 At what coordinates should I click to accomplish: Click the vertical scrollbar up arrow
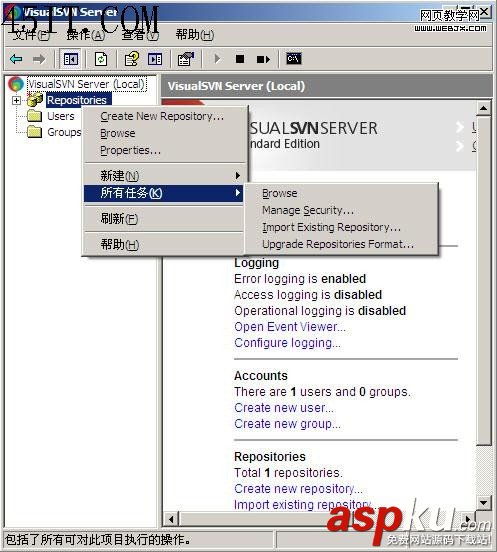pyautogui.click(x=484, y=108)
